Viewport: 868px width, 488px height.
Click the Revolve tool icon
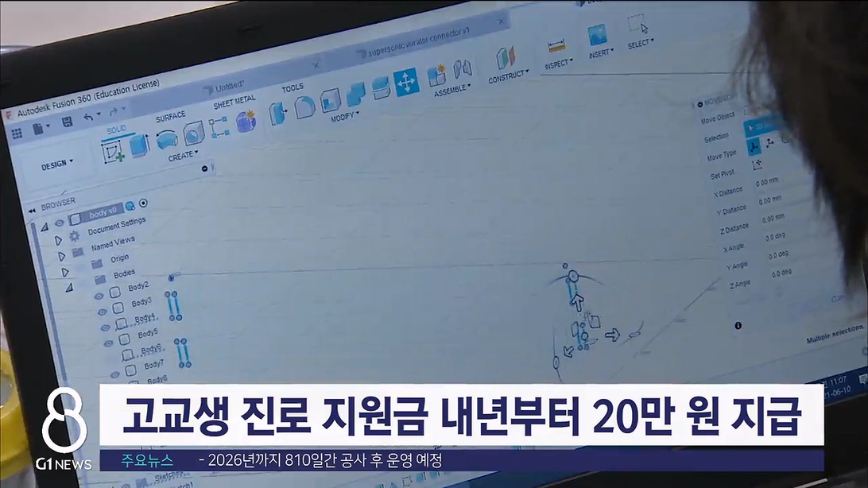point(167,141)
